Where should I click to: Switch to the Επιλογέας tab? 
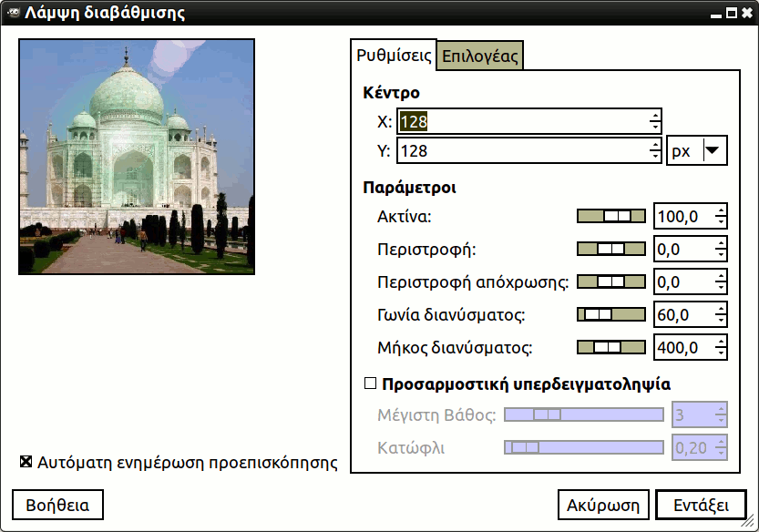[479, 56]
